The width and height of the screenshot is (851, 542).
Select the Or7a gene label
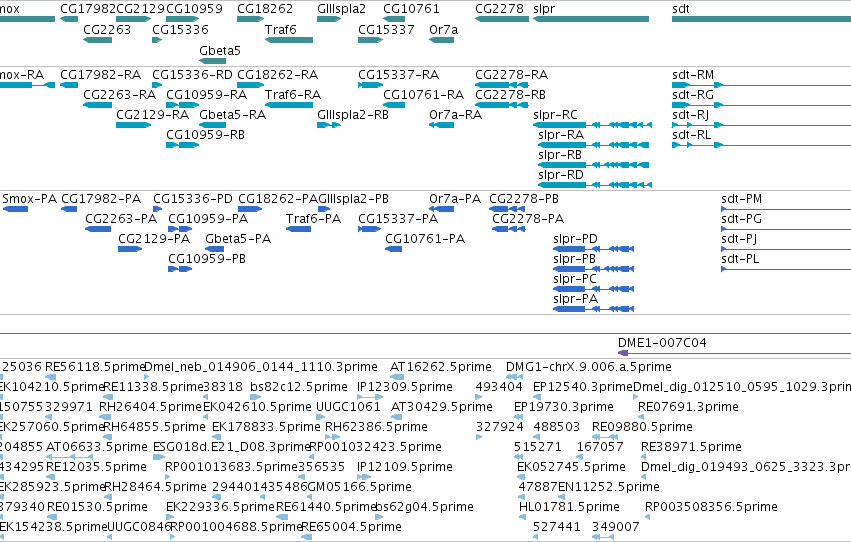pos(443,29)
